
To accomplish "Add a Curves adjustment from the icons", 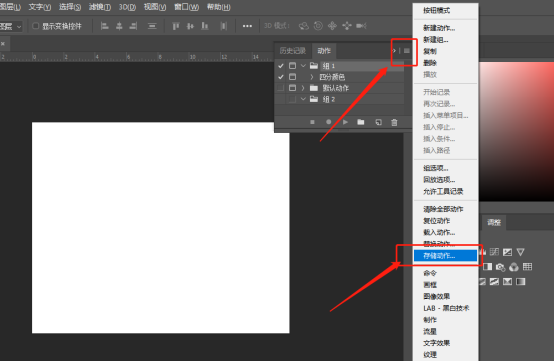I will 494,252.
